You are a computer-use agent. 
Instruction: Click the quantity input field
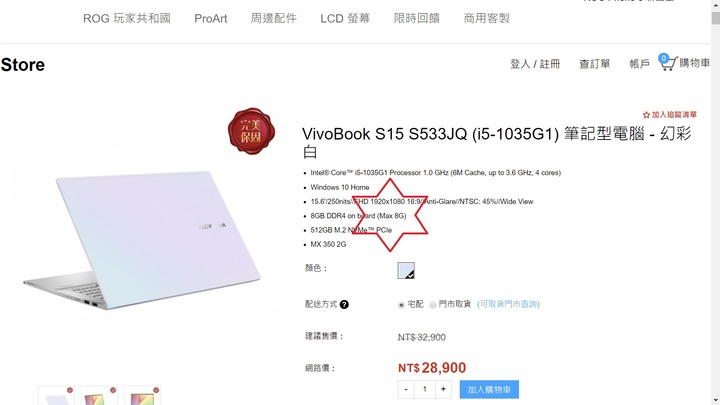click(425, 389)
